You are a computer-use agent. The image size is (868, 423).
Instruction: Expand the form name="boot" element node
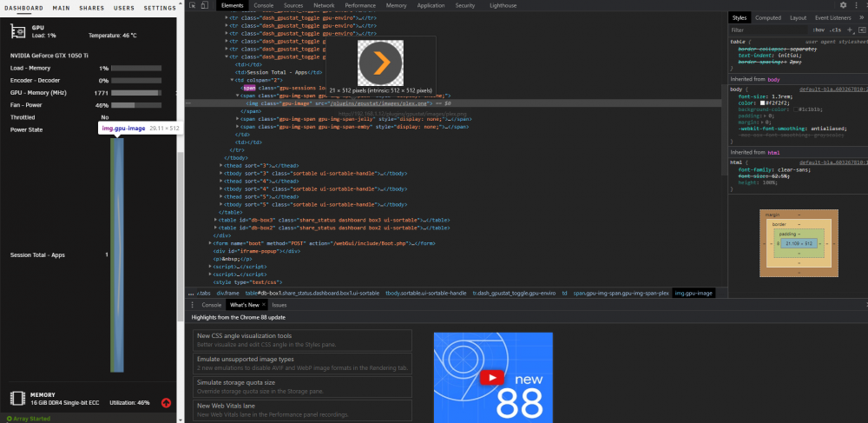[210, 243]
